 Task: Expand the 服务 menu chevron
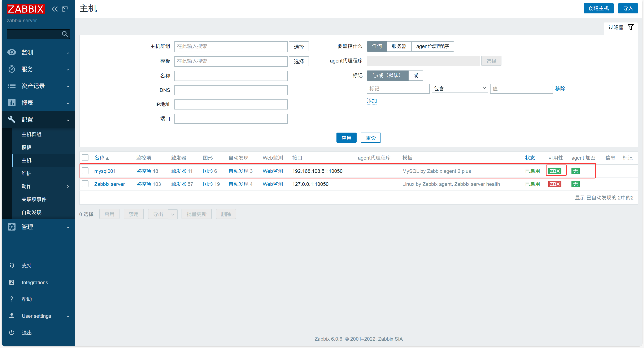pos(68,70)
